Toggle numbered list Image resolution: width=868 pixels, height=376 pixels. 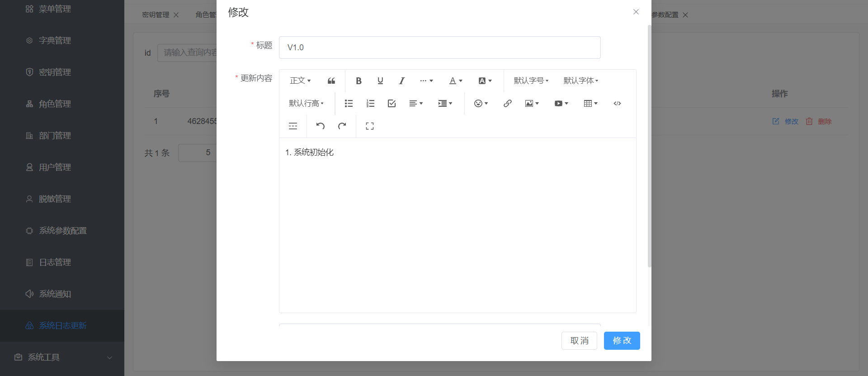[x=370, y=104]
